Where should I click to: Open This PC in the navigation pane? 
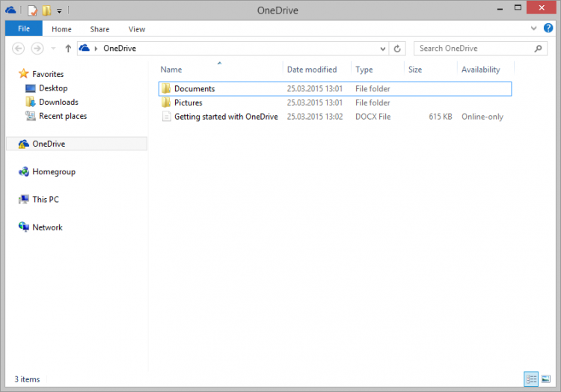(46, 199)
